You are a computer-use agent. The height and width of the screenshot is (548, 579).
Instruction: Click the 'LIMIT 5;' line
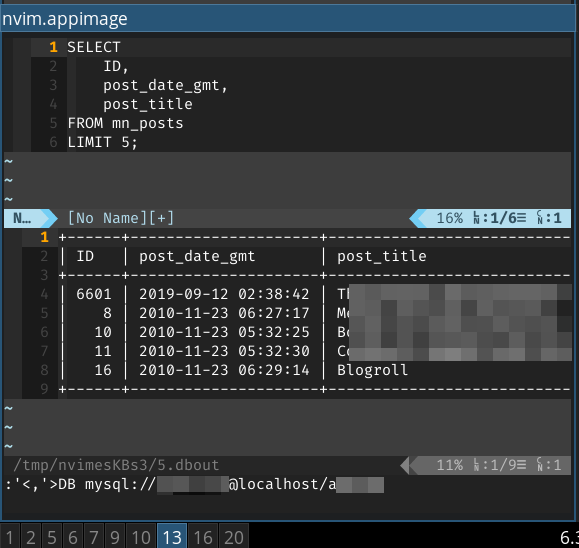pos(102,142)
